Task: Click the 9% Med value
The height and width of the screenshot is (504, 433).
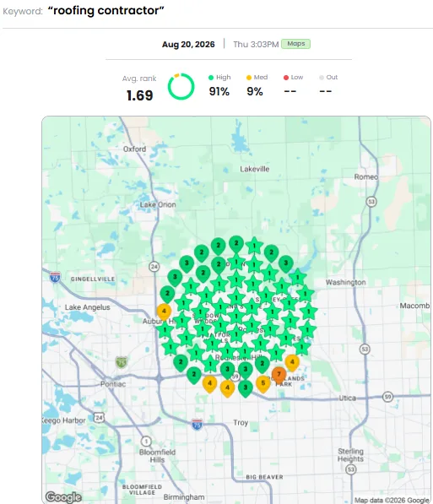Action: pos(255,92)
